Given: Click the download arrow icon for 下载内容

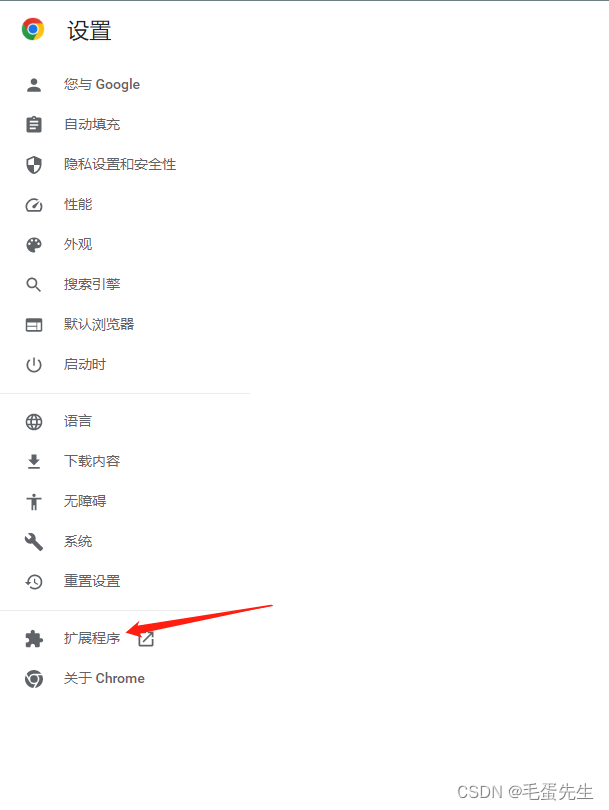Looking at the screenshot, I should pyautogui.click(x=34, y=461).
